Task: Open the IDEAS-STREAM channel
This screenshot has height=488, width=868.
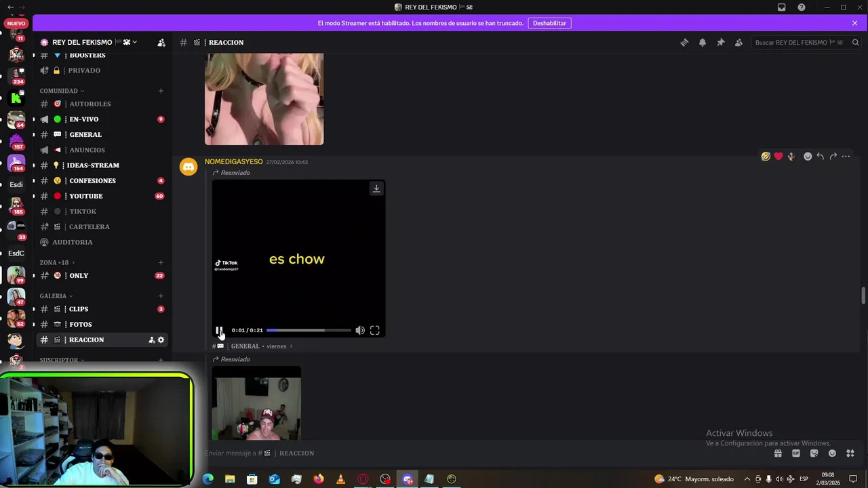Action: (x=102, y=165)
